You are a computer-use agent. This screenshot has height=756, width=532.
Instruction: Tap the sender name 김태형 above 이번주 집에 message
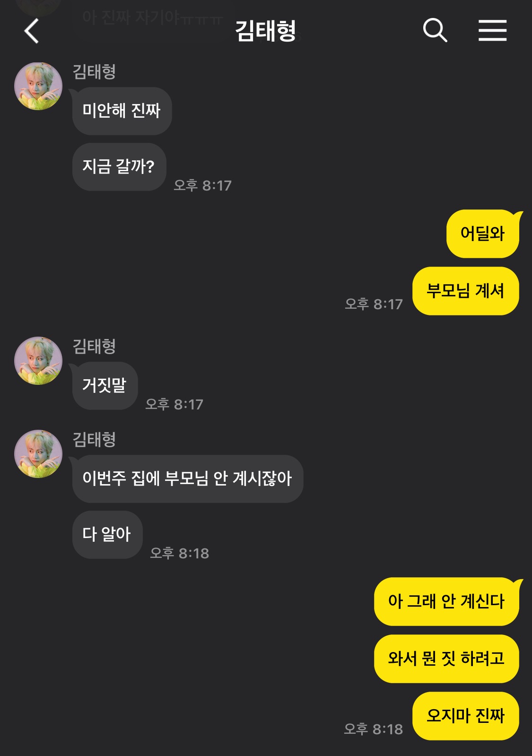point(94,440)
